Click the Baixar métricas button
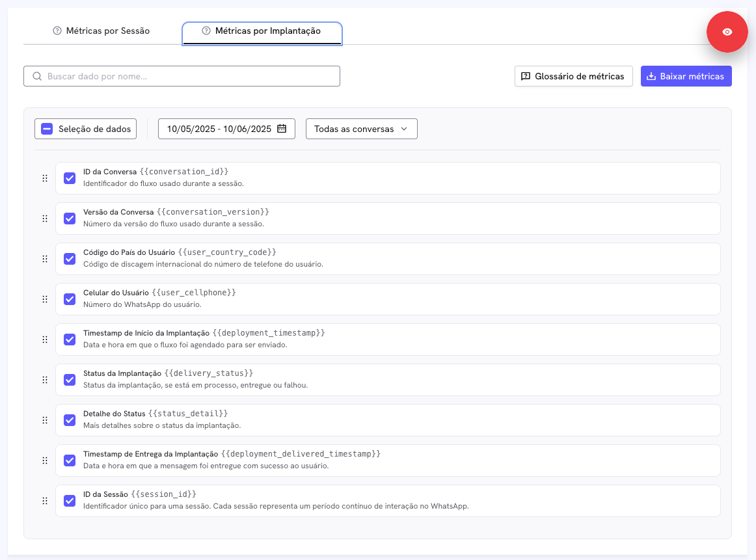The width and height of the screenshot is (756, 560). click(x=686, y=76)
